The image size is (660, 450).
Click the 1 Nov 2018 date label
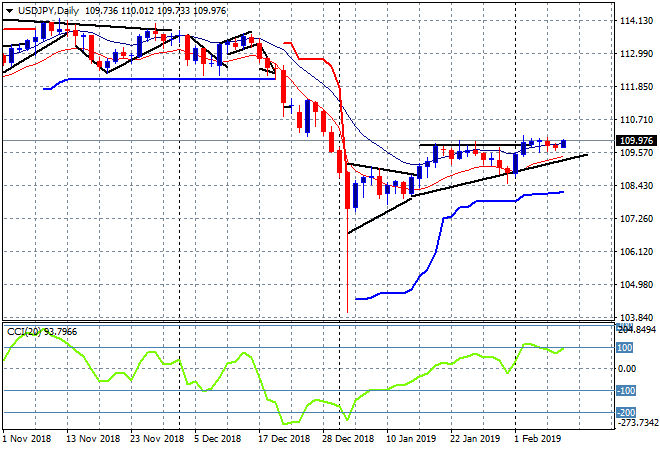point(27,438)
